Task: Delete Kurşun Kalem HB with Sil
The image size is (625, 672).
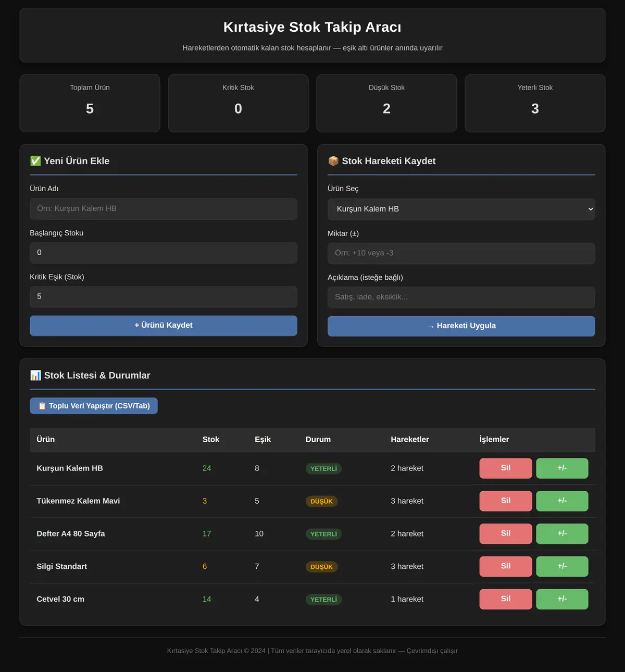Action: 506,468
